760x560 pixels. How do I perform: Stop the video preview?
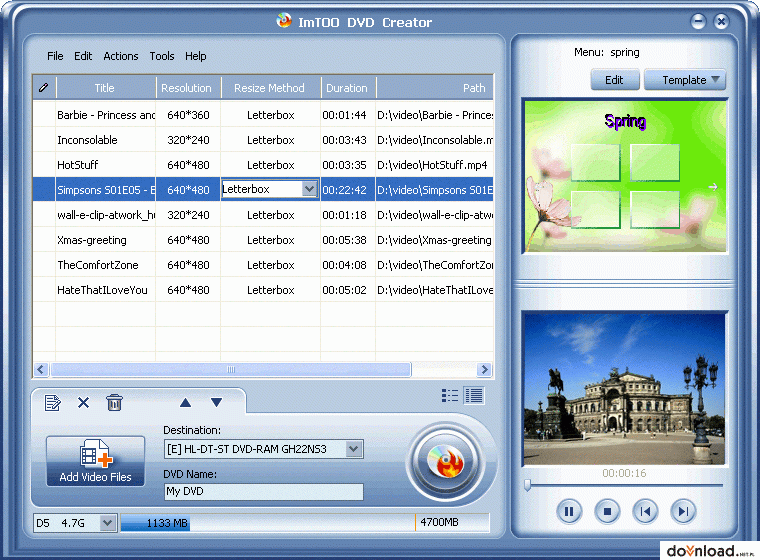607,511
